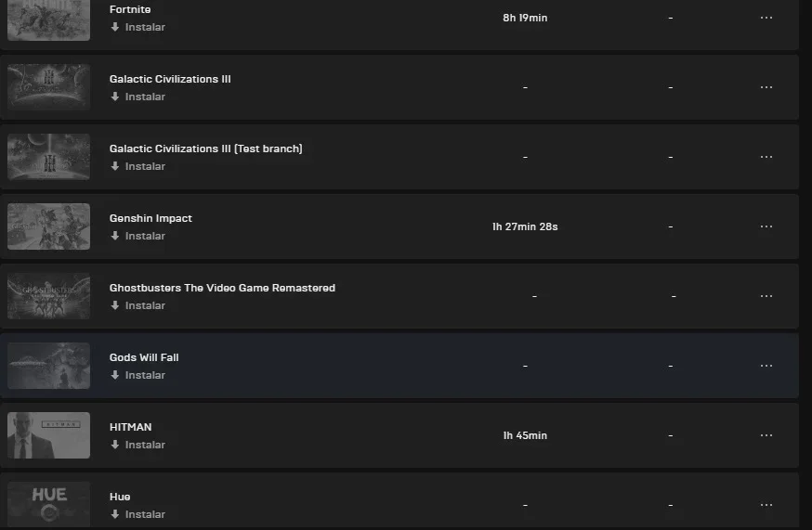812x530 pixels.
Task: Open the three-dot menu for Hue
Action: pyautogui.click(x=766, y=505)
